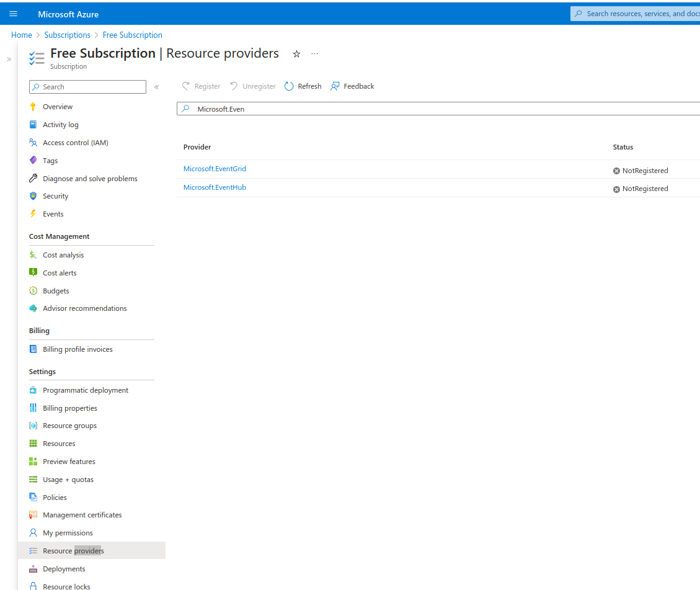The width and height of the screenshot is (700, 590).
Task: Click the Tags icon in sidebar
Action: click(33, 160)
